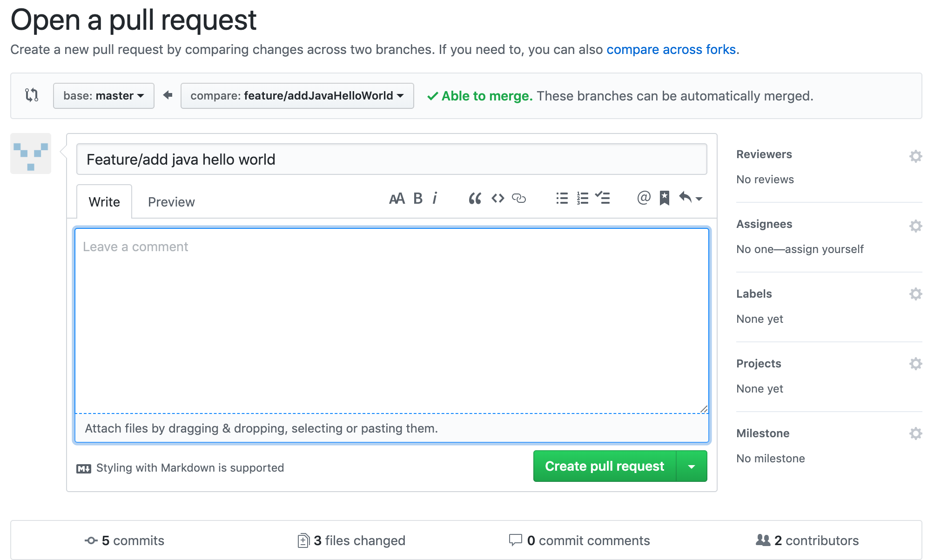The width and height of the screenshot is (941, 560).
Task: Switch to the Preview tab
Action: click(171, 202)
